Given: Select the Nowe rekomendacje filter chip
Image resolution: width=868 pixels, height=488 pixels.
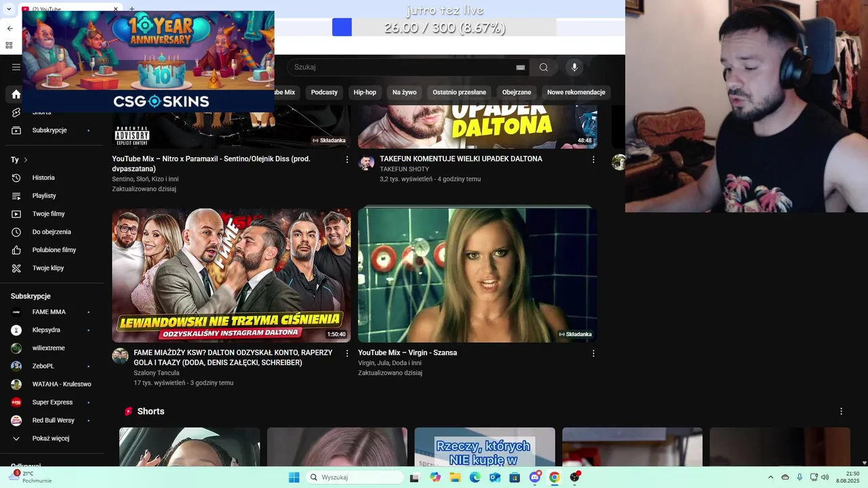Looking at the screenshot, I should pos(576,92).
